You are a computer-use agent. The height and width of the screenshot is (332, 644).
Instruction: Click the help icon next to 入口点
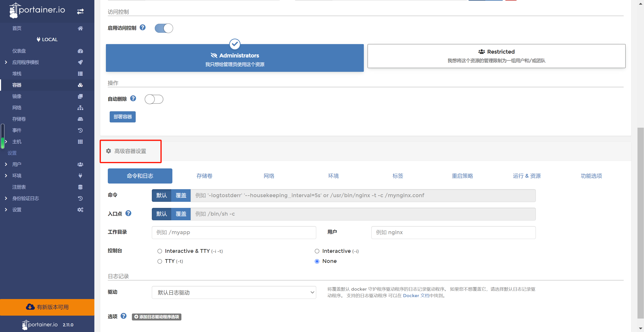(128, 213)
